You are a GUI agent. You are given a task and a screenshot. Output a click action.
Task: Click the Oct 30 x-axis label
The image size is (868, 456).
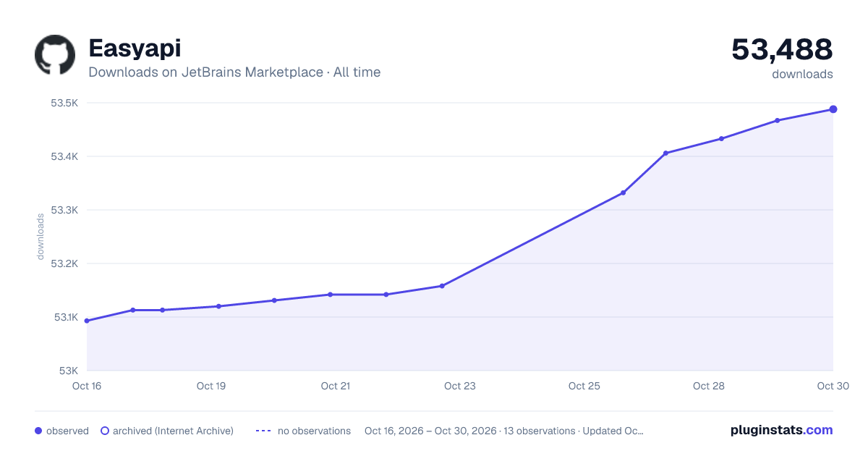pyautogui.click(x=832, y=386)
